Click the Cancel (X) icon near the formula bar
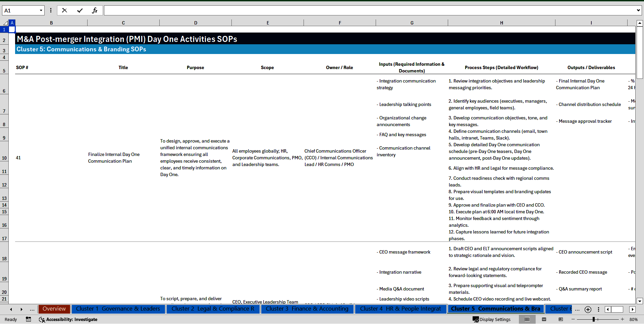 click(64, 10)
